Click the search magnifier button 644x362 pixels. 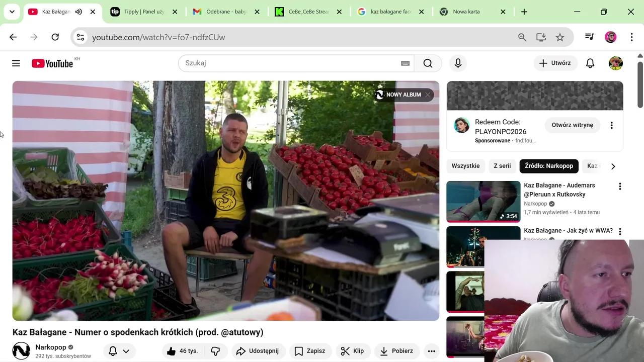point(428,63)
